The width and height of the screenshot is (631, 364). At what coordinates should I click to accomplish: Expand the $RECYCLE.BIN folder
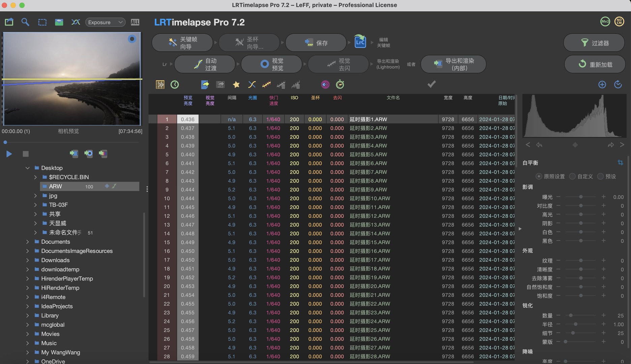pos(35,177)
